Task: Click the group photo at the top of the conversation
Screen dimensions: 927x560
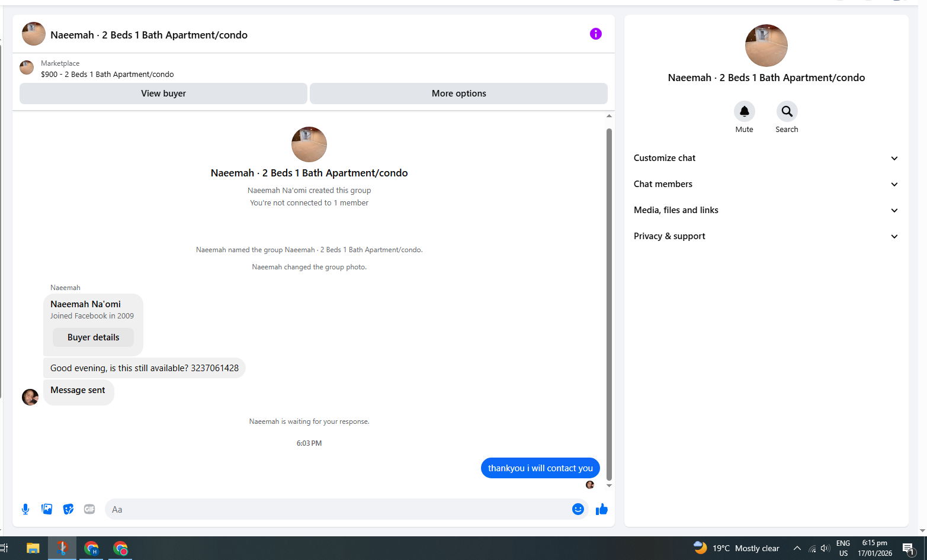Action: point(309,144)
